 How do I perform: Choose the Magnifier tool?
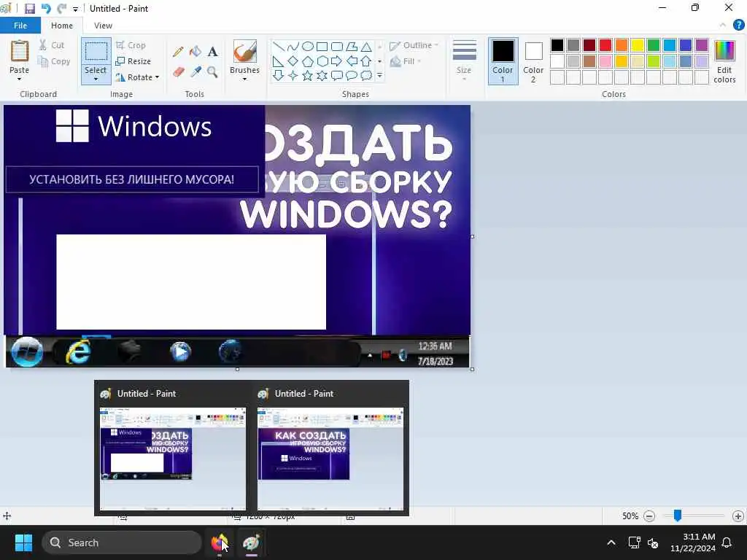[x=212, y=72]
